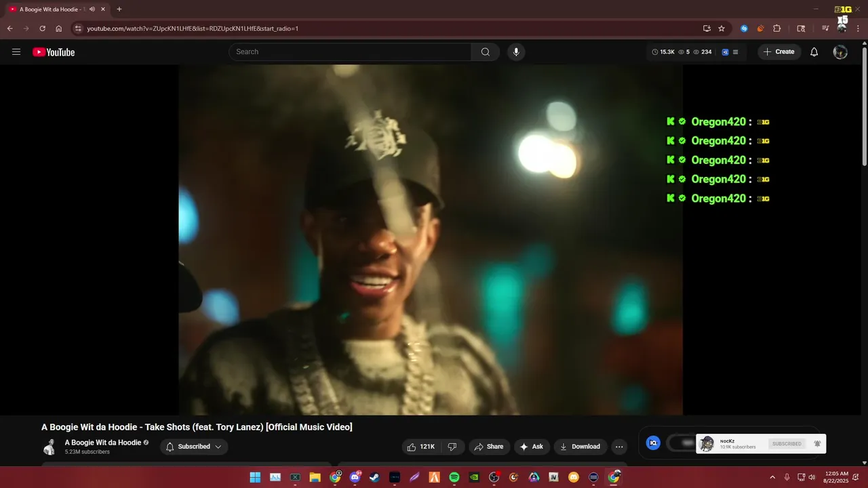Open OBS Studio from the taskbar
The image size is (868, 488).
point(494,477)
